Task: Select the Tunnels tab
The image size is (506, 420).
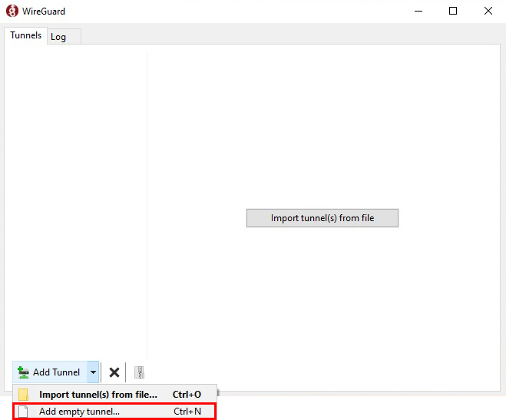Action: [x=26, y=35]
